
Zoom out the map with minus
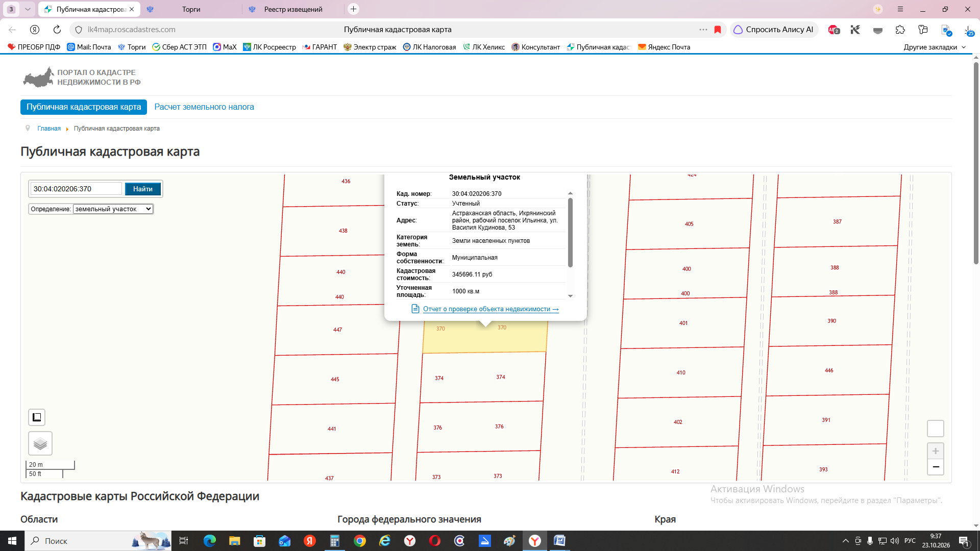click(936, 467)
